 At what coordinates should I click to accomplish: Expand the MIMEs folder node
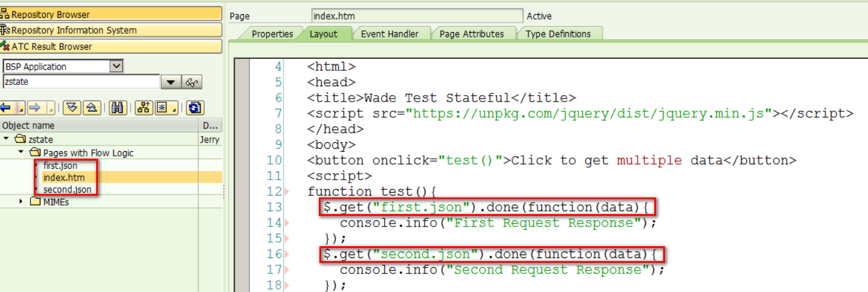pos(21,201)
